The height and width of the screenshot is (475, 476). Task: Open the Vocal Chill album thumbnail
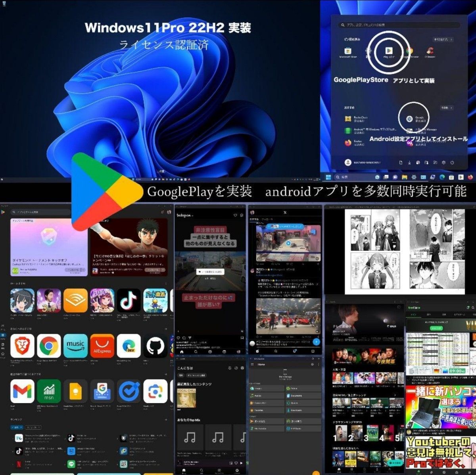186,398
